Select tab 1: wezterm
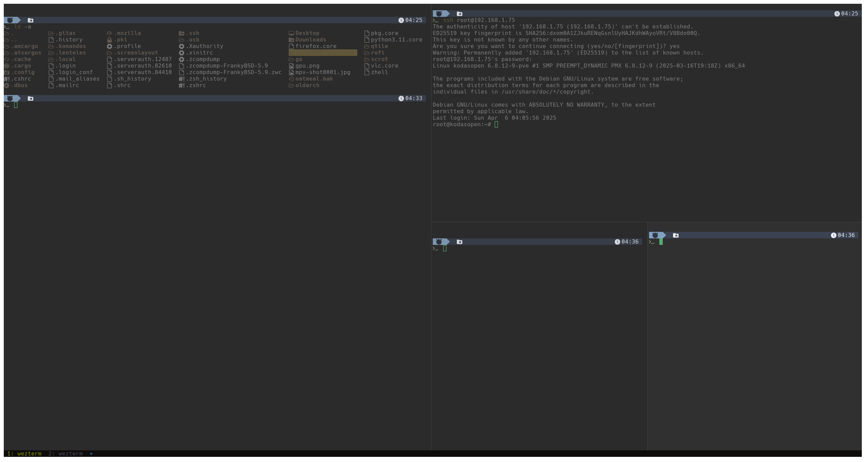The image size is (868, 462). (24, 453)
